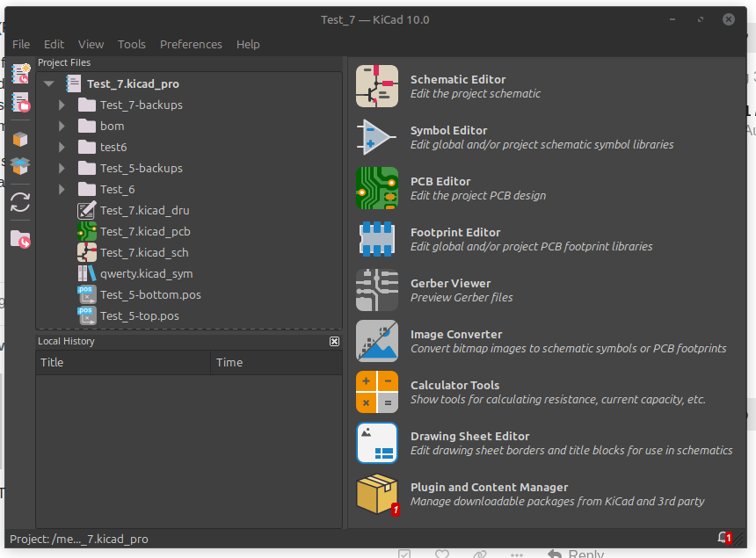The height and width of the screenshot is (558, 756).
Task: Expand the Test_7-backups folder
Action: (x=62, y=105)
